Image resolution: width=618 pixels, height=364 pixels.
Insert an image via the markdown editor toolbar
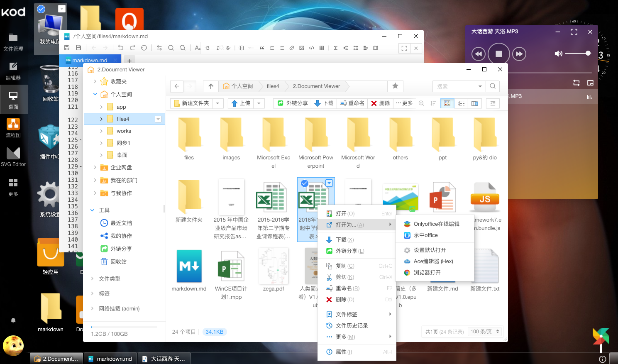pyautogui.click(x=302, y=48)
